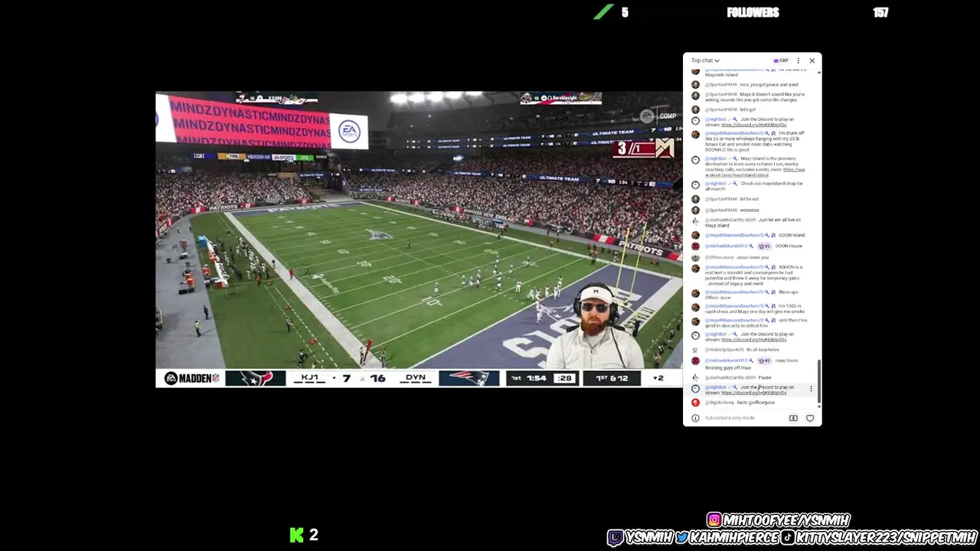This screenshot has width=980, height=551.
Task: Open Discord link above HoldsUpSpork3D message
Action: [753, 340]
